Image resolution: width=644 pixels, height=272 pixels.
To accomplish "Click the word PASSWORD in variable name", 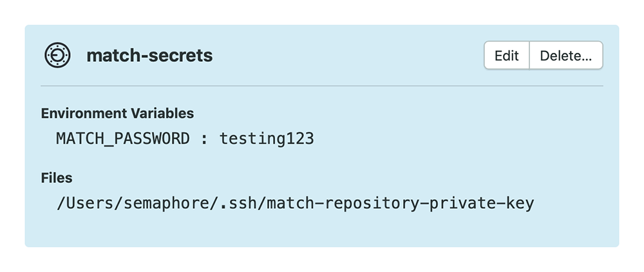I will [x=151, y=139].
